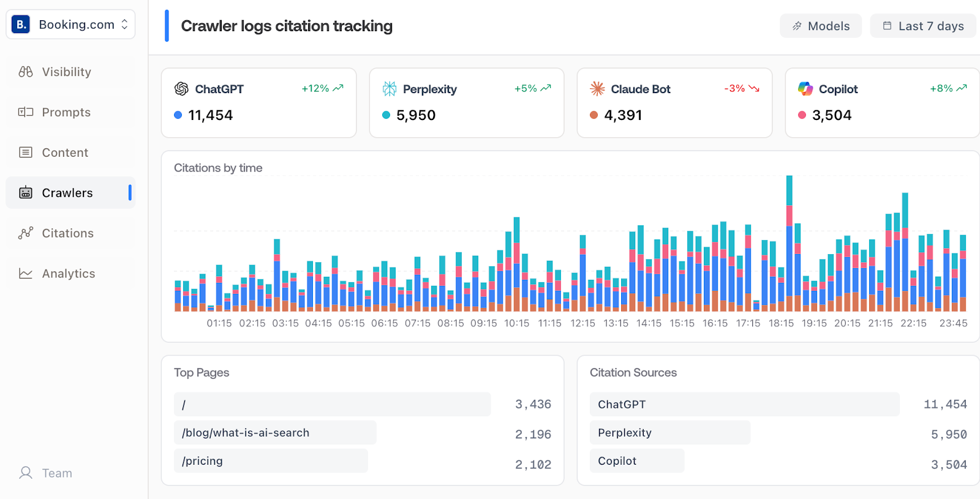The width and height of the screenshot is (980, 499).
Task: Click the tallest bar near 18:15
Action: click(x=790, y=245)
